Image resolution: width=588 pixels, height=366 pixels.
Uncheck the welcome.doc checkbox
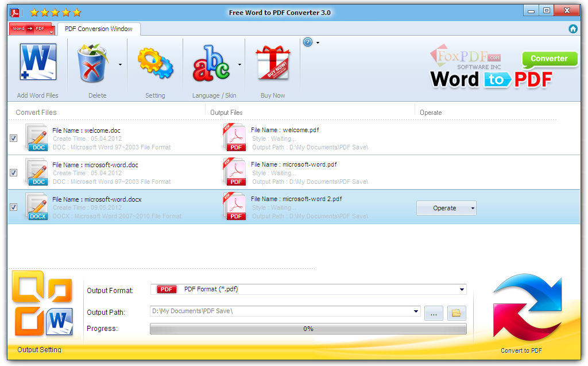[14, 138]
